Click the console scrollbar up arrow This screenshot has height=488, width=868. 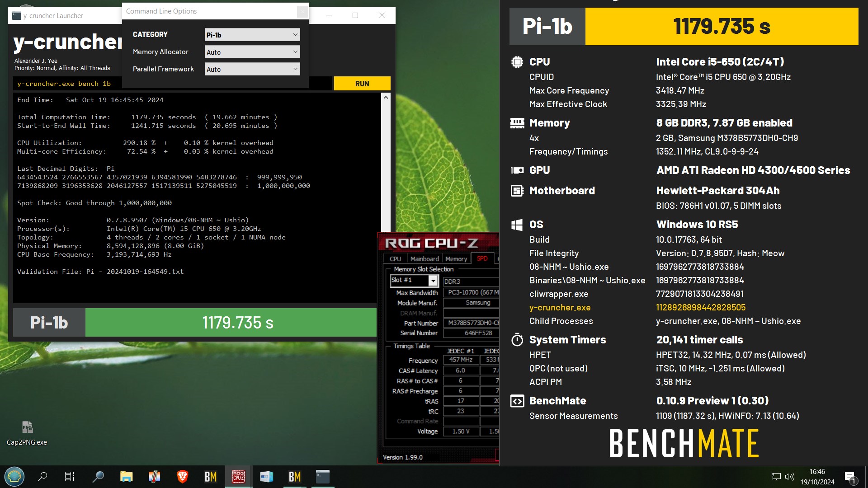pyautogui.click(x=386, y=97)
